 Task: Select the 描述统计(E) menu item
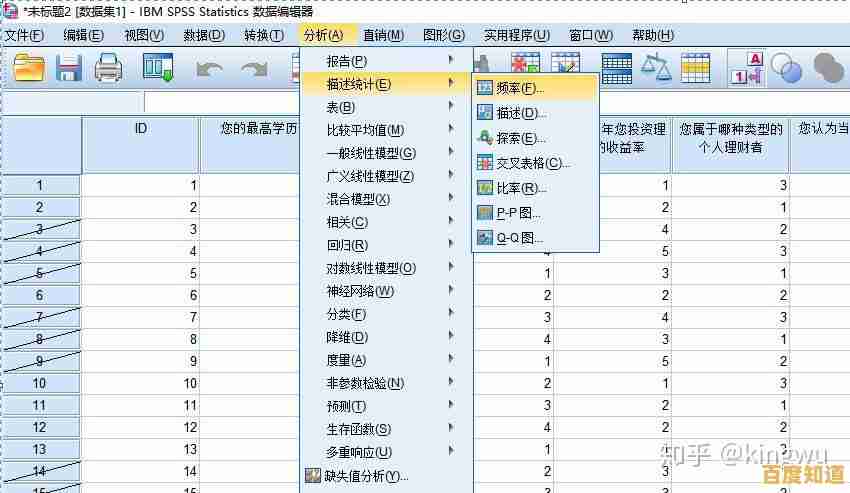point(386,84)
